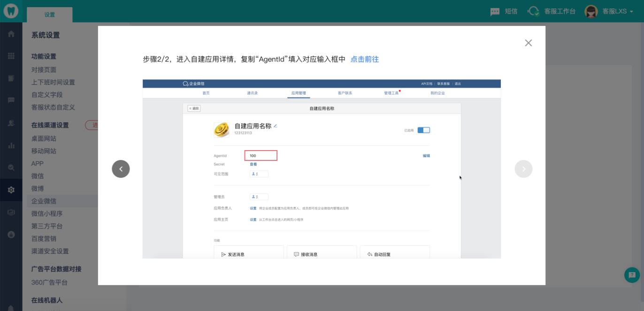
Task: Open the grid apps icon in sidebar
Action: [x=11, y=56]
